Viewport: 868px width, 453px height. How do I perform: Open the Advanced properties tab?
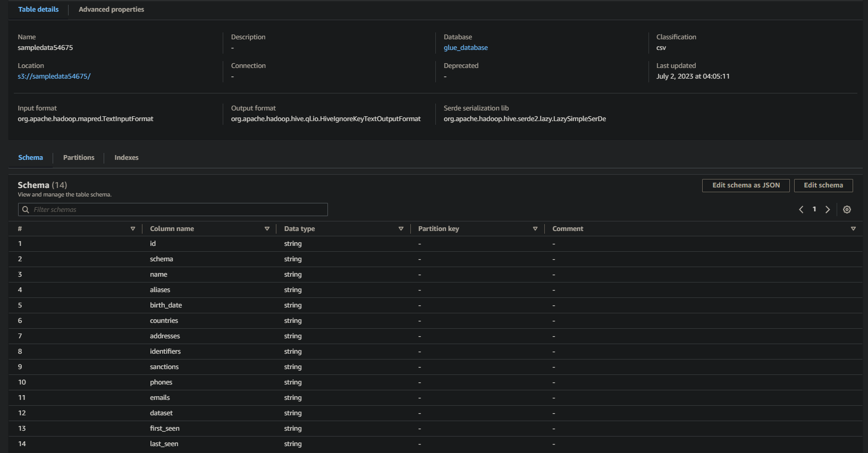(111, 10)
